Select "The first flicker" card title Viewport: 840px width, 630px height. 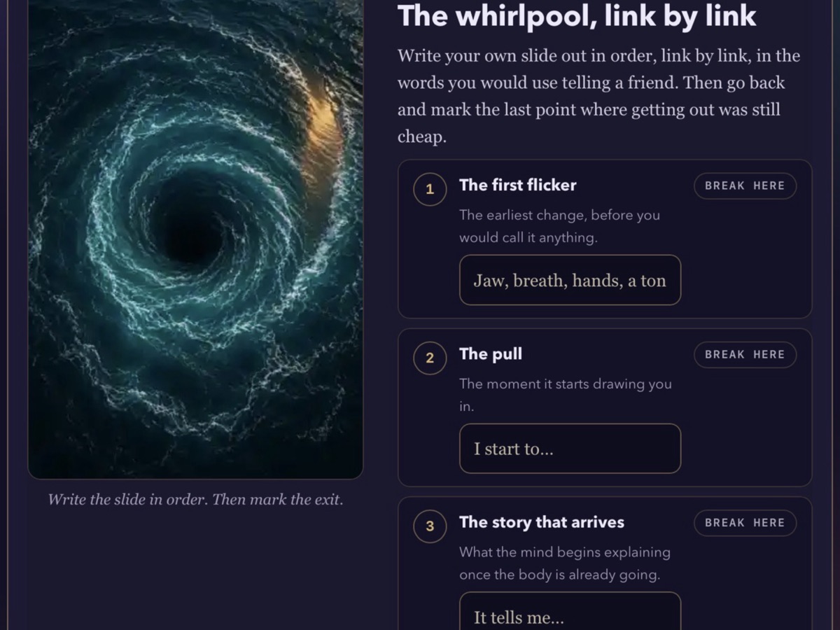point(518,185)
